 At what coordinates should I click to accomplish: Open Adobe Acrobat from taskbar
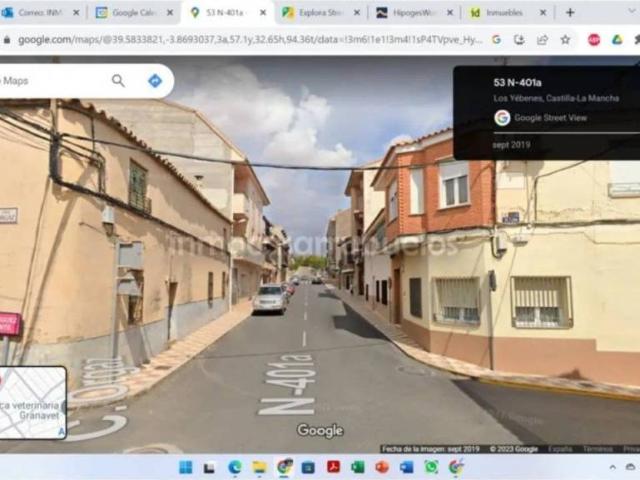(333, 467)
